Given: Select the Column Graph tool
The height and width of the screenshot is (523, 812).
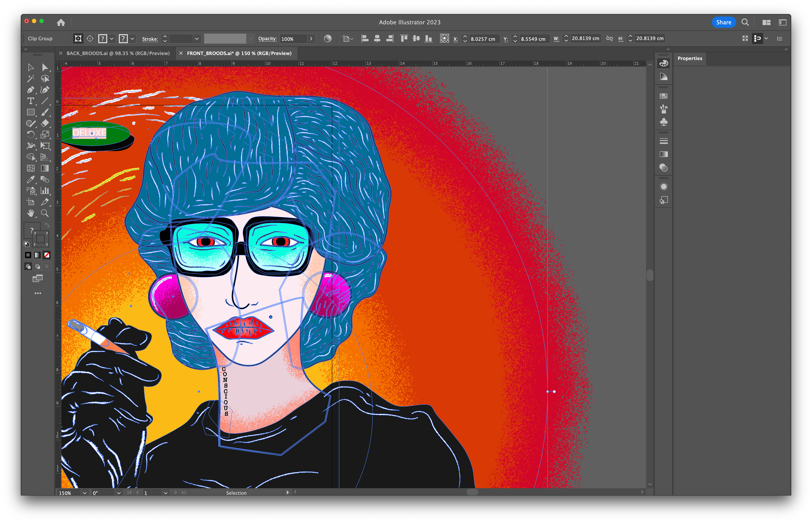Looking at the screenshot, I should click(45, 190).
